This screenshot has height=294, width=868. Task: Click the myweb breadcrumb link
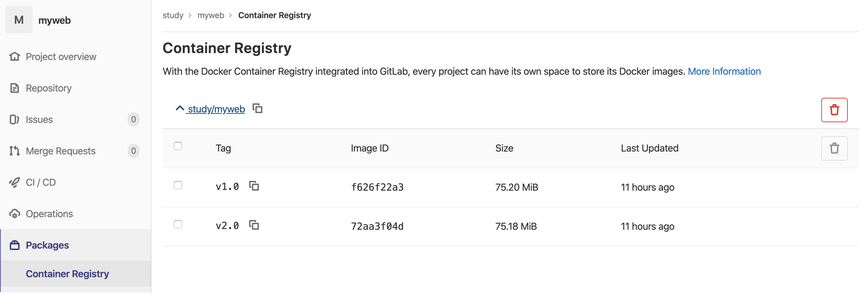(211, 15)
